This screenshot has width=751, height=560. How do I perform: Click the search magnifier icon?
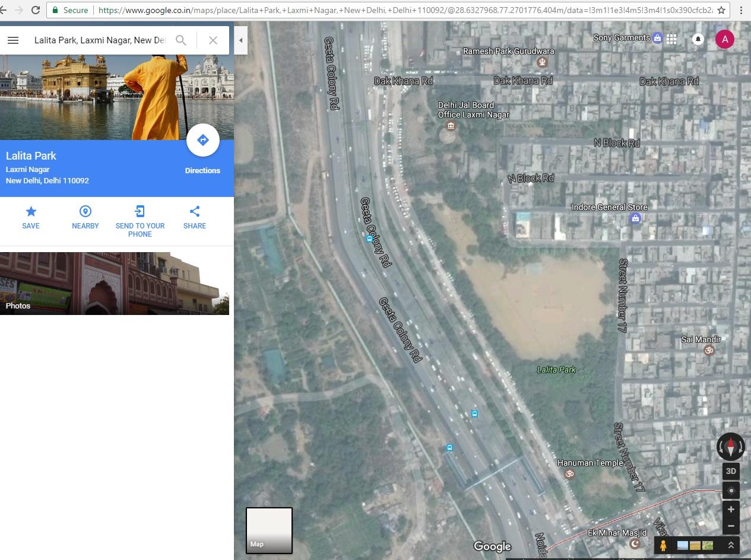click(x=181, y=40)
